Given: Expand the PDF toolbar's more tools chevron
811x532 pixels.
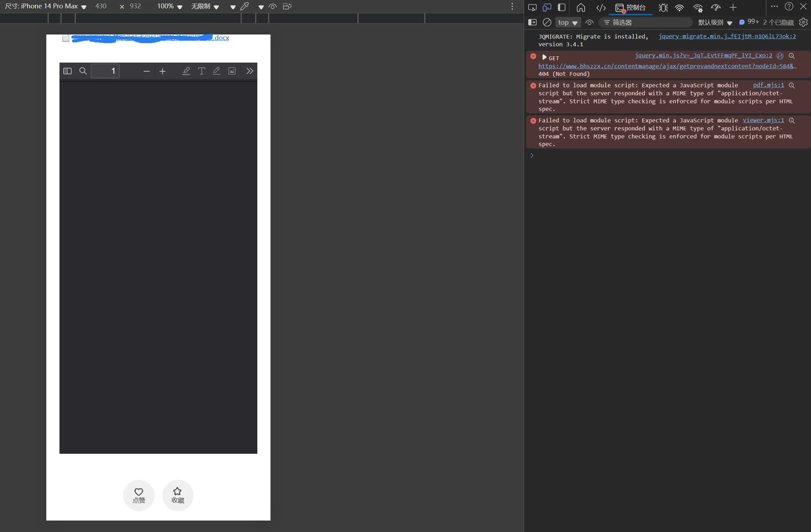Looking at the screenshot, I should pyautogui.click(x=249, y=71).
